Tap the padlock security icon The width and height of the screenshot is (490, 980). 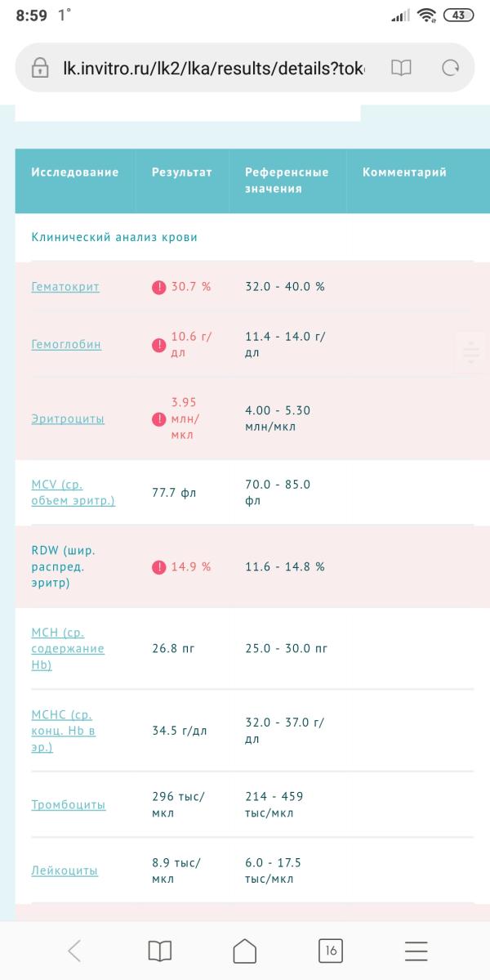click(x=40, y=68)
